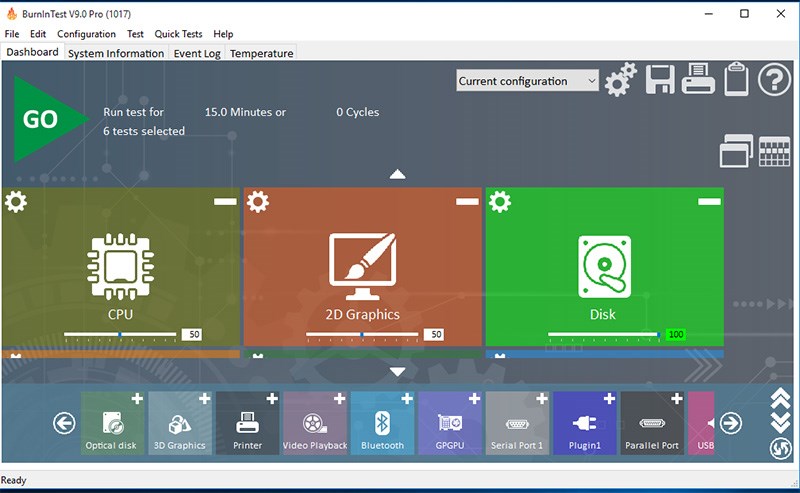Open Disk test settings gear
Image resolution: width=800 pixels, height=493 pixels.
[499, 202]
